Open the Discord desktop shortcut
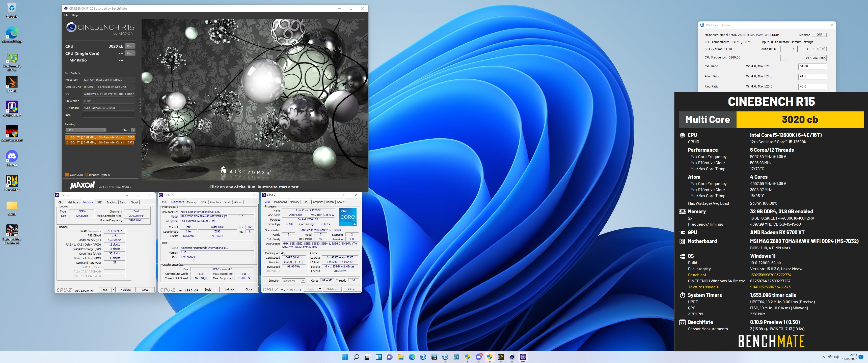This screenshot has height=363, width=868. (12, 158)
